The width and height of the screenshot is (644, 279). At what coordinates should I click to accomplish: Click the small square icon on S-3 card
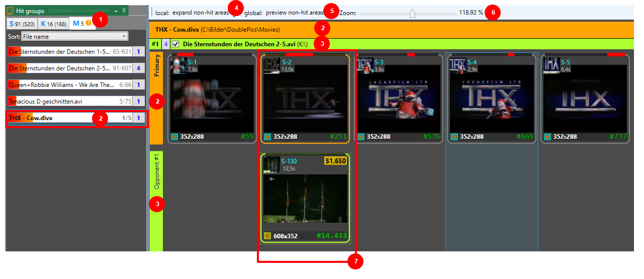pyautogui.click(x=360, y=136)
